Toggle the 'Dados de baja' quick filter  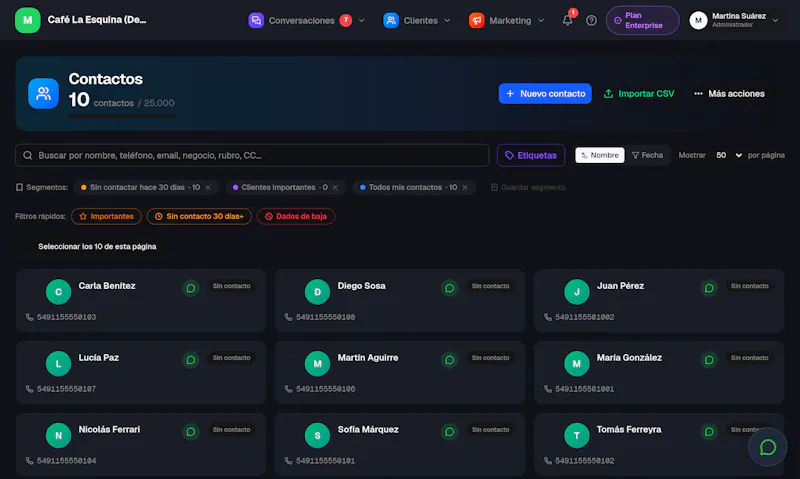(296, 216)
